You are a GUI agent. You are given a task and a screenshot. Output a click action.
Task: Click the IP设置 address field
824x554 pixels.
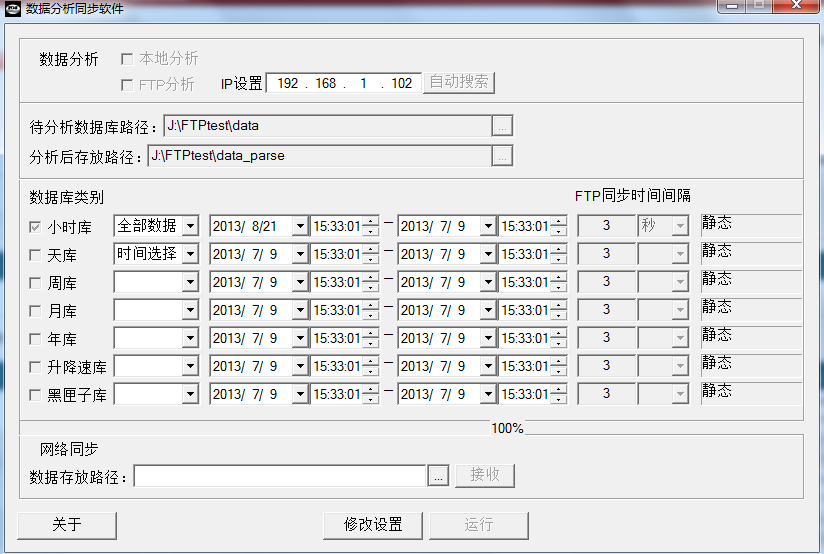(x=344, y=83)
